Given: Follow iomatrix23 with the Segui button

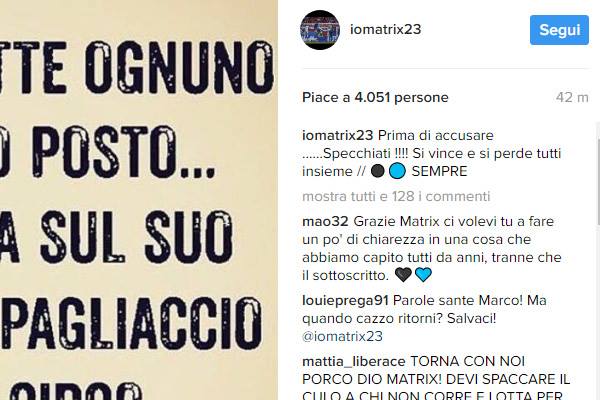Looking at the screenshot, I should coord(559,30).
